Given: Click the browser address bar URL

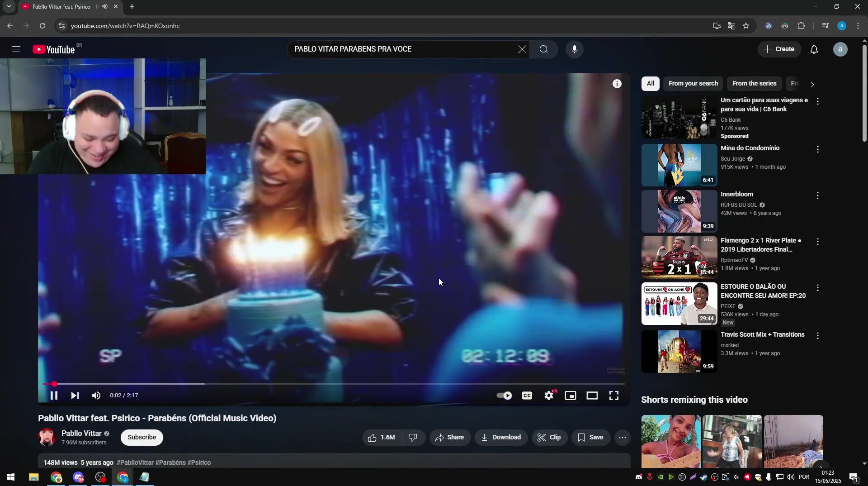Looking at the screenshot, I should click(125, 26).
